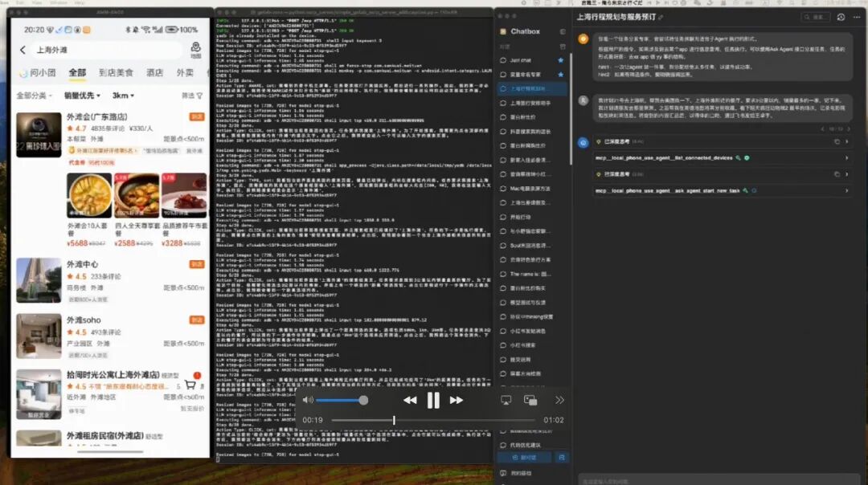This screenshot has width=868, height=485.
Task: Enable picture-in-picture from the player controls
Action: point(530,400)
